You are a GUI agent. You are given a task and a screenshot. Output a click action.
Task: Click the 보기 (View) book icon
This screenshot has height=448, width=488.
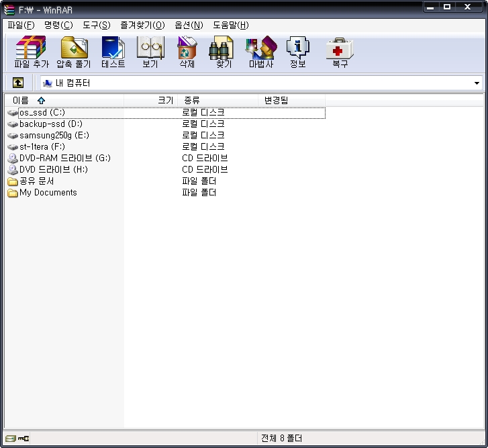[150, 47]
